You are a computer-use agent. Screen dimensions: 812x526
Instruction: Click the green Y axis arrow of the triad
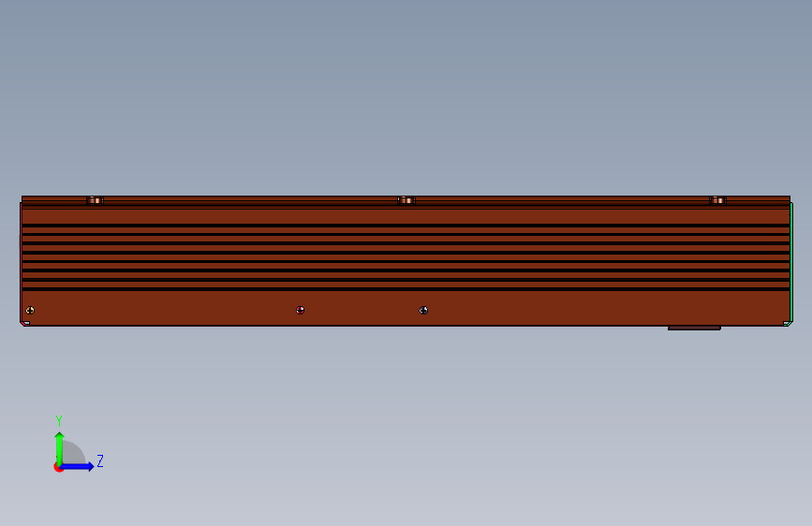59,448
